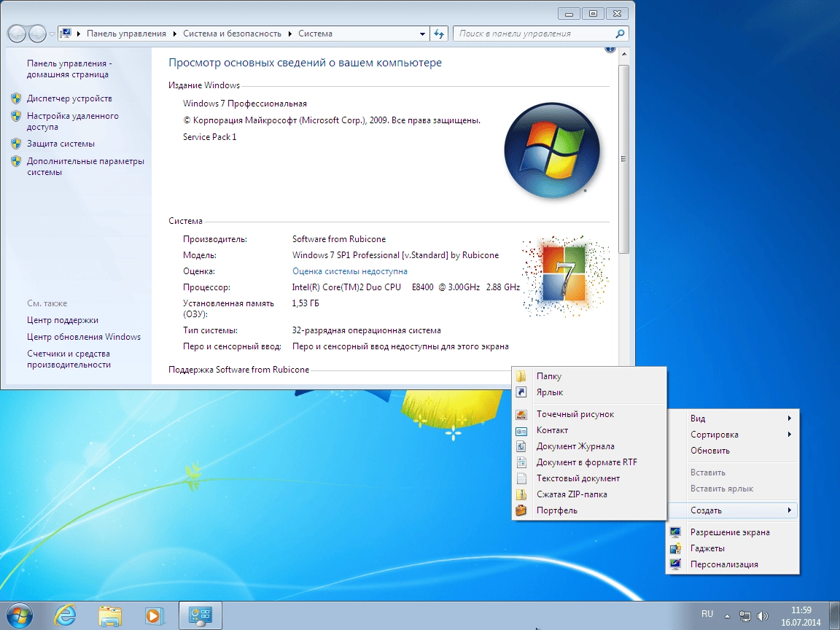
Task: Click the taskbar clock showing 11:59
Action: pos(801,616)
